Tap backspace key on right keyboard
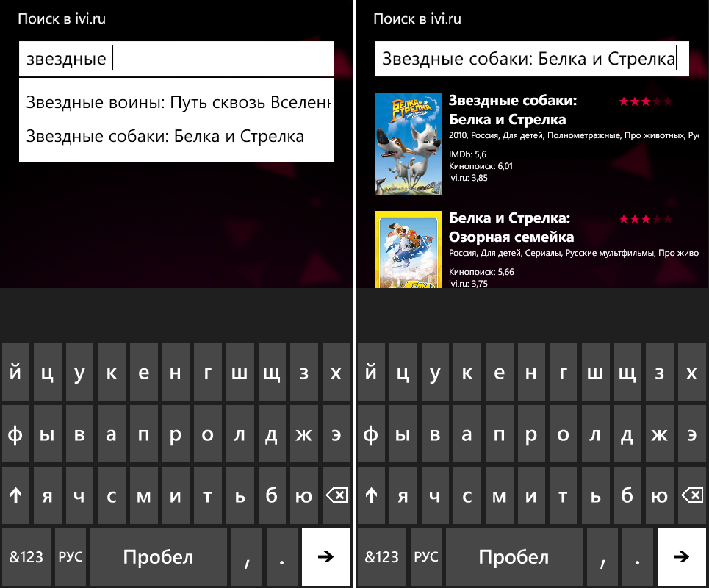The image size is (709, 588). click(691, 496)
